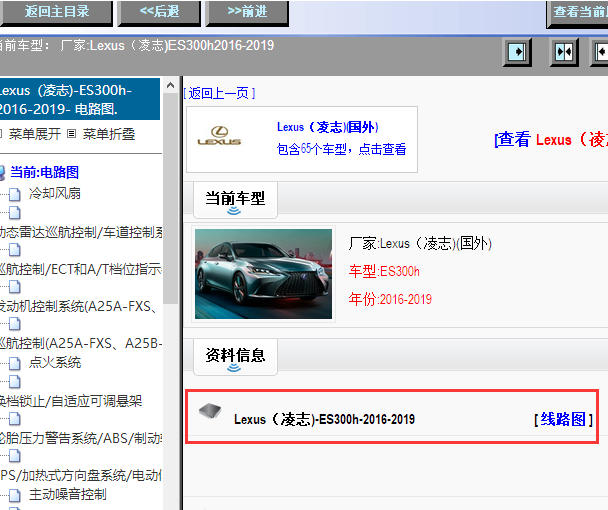Open the 巡航控制(A25A-FXS、A25B item
The height and width of the screenshot is (510, 608).
click(x=81, y=344)
